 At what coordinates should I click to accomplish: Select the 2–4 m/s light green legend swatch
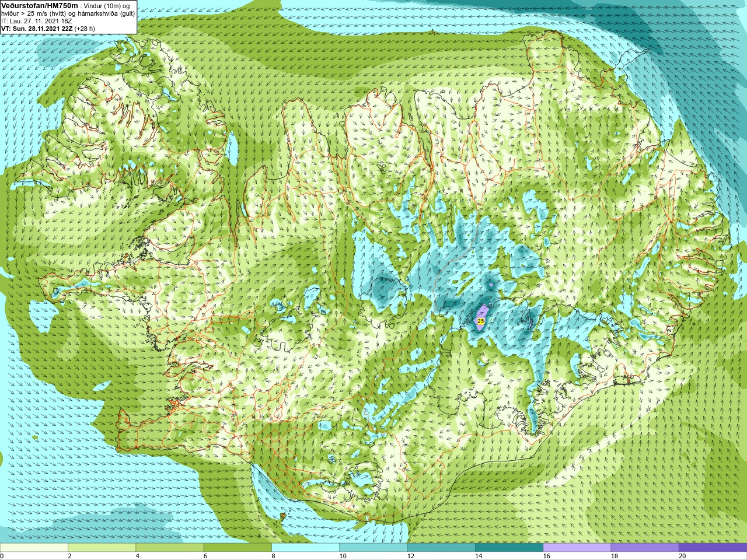102,548
